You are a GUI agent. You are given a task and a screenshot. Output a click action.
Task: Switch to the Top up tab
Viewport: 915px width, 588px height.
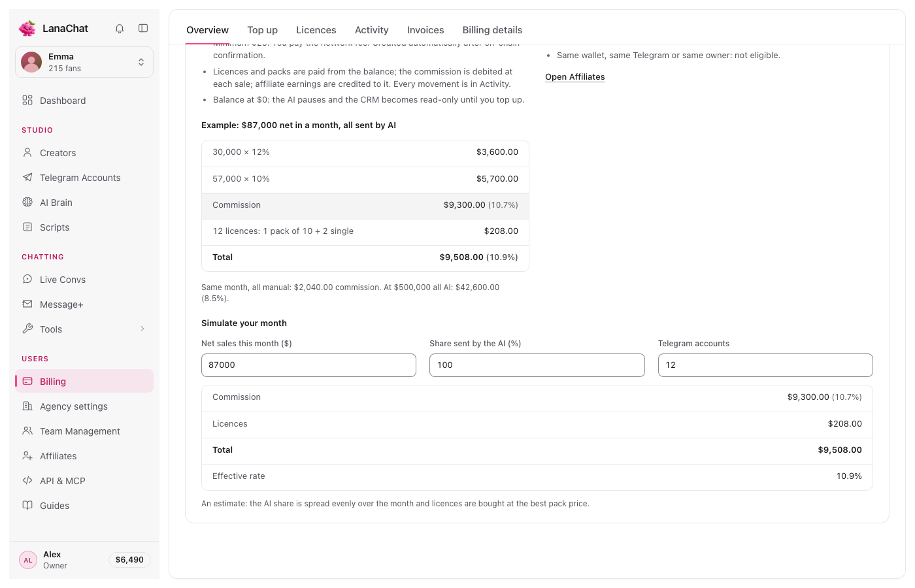click(262, 30)
